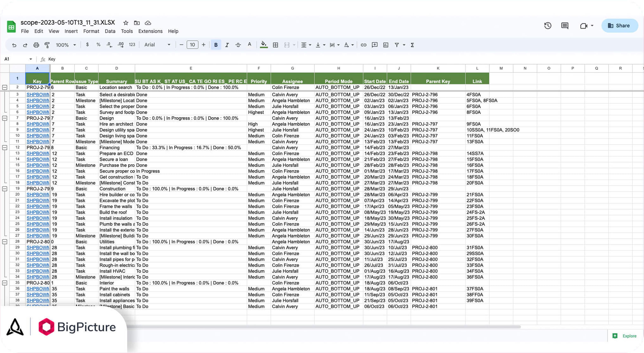Image resolution: width=644 pixels, height=353 pixels.
Task: Click the Move to folder icon
Action: 137,23
